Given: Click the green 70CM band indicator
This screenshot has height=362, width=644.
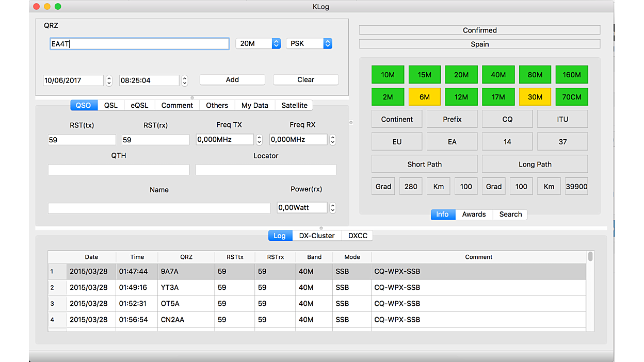Looking at the screenshot, I should 572,97.
